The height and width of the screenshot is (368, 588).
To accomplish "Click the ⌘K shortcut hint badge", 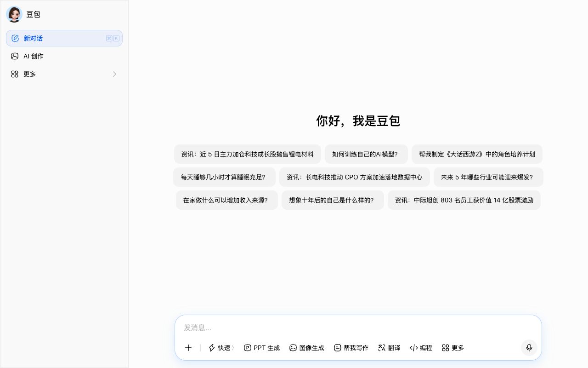I will point(113,38).
